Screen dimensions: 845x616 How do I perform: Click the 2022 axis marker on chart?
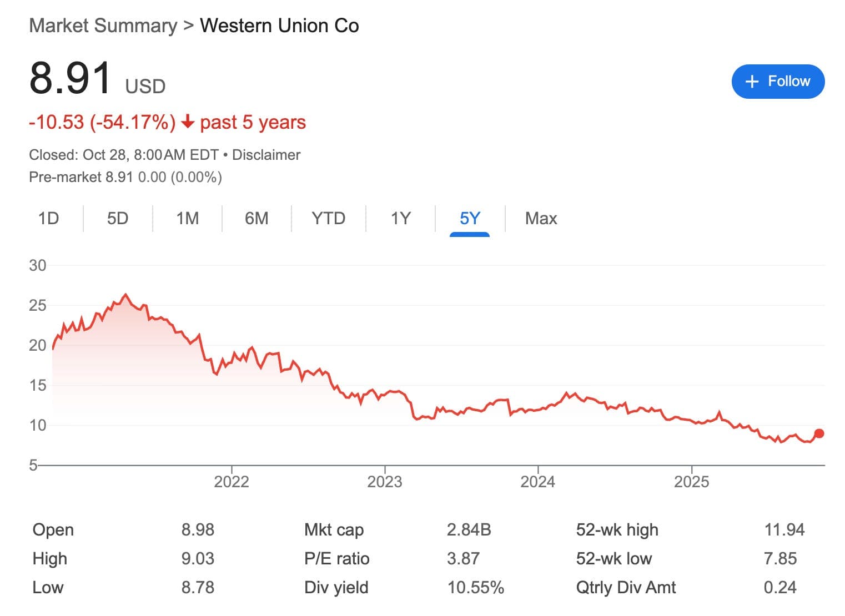tap(232, 481)
